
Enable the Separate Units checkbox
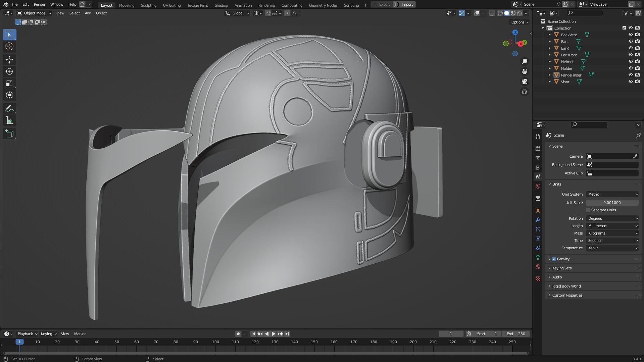coord(588,210)
